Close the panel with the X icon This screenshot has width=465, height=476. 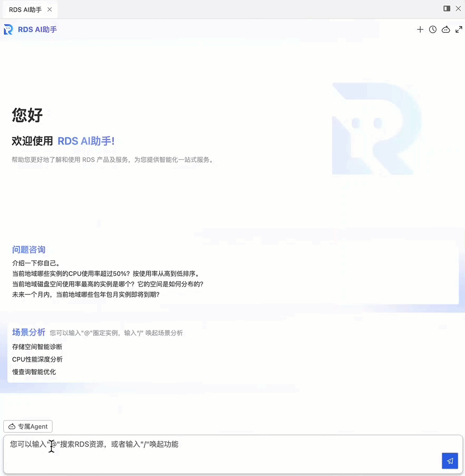458,8
